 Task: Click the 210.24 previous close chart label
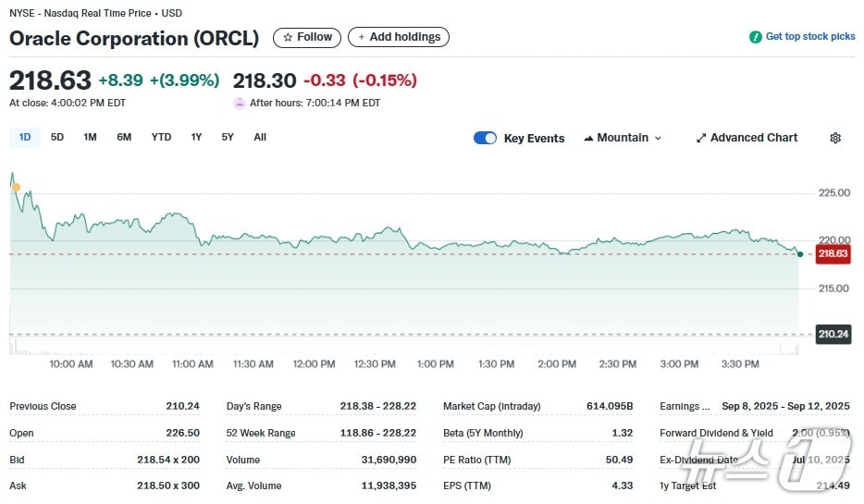[x=833, y=334]
